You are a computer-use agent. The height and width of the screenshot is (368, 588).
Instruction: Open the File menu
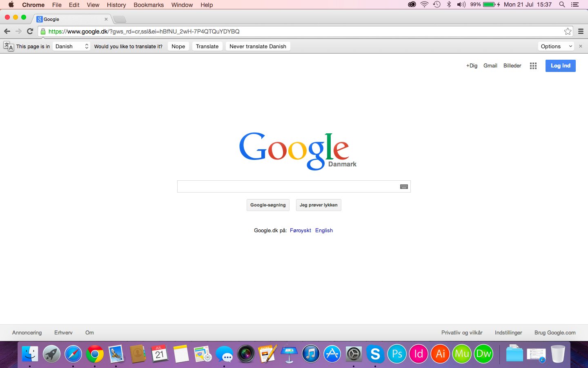coord(57,5)
